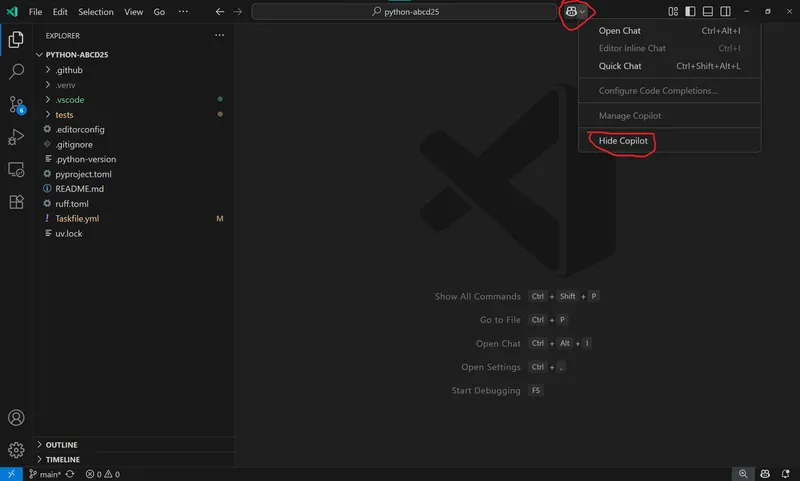
Task: Open the Manage gear icon
Action: 16,450
